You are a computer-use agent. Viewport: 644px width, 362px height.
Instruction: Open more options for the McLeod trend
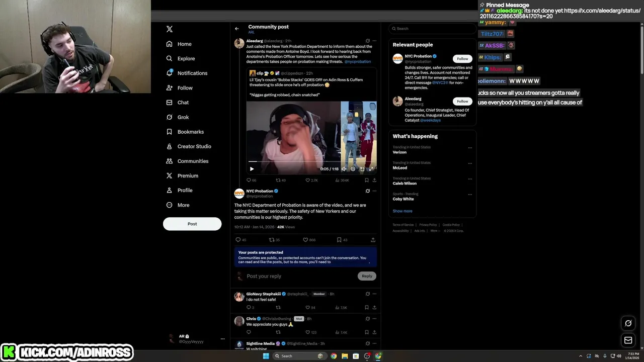(x=470, y=163)
